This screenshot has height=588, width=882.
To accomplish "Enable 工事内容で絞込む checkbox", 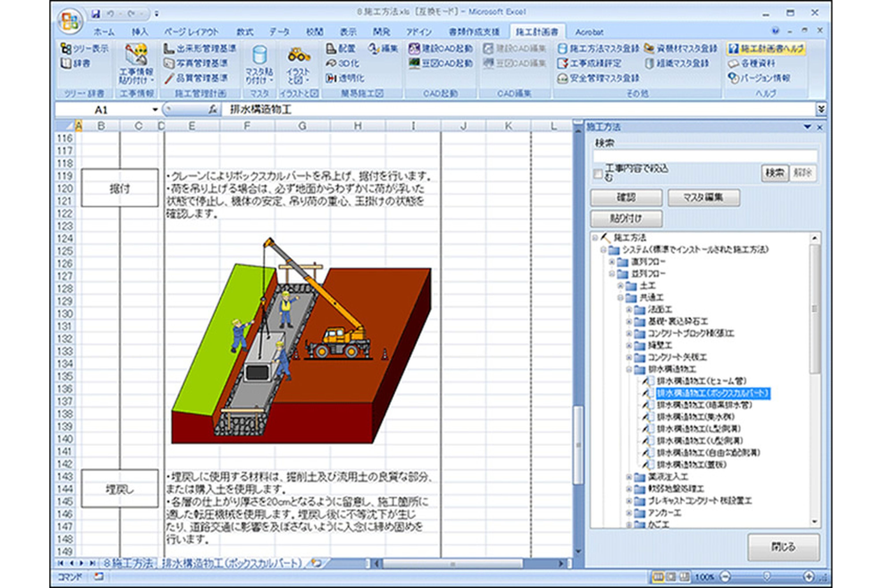I will pyautogui.click(x=598, y=174).
